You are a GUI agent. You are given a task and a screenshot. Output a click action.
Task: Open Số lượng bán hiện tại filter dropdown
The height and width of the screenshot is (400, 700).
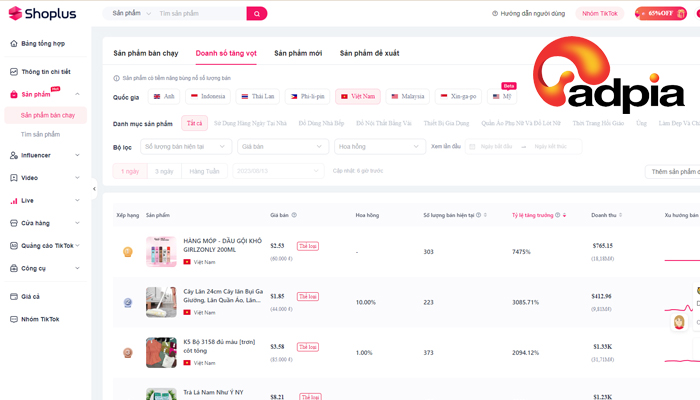(186, 146)
